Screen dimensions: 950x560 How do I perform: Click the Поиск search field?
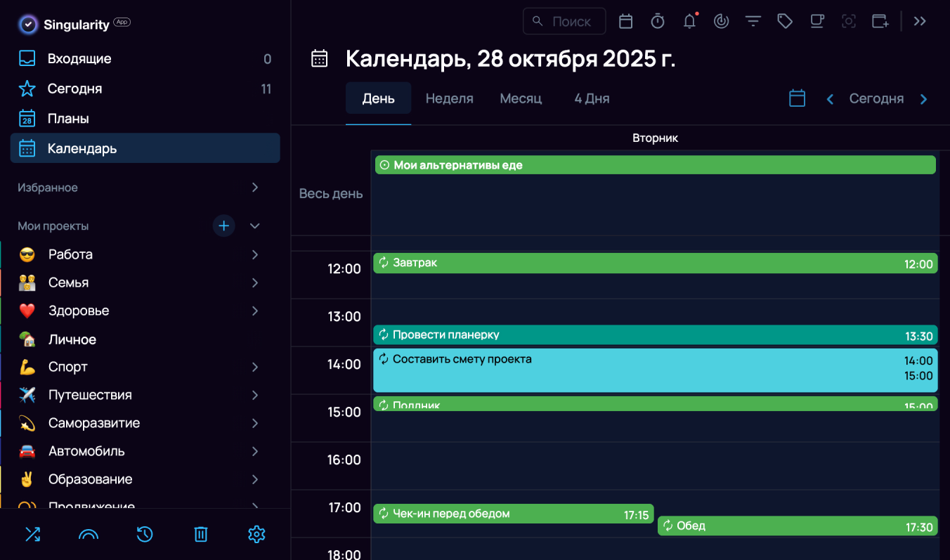(x=564, y=21)
